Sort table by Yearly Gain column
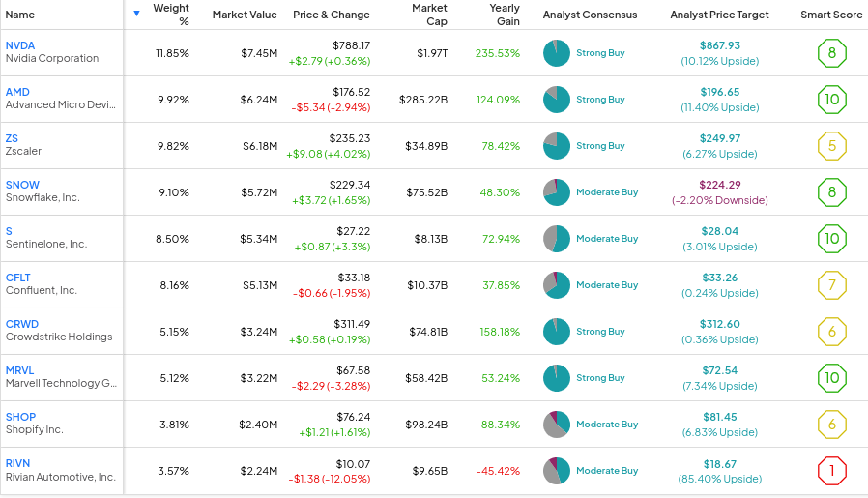 pyautogui.click(x=504, y=15)
